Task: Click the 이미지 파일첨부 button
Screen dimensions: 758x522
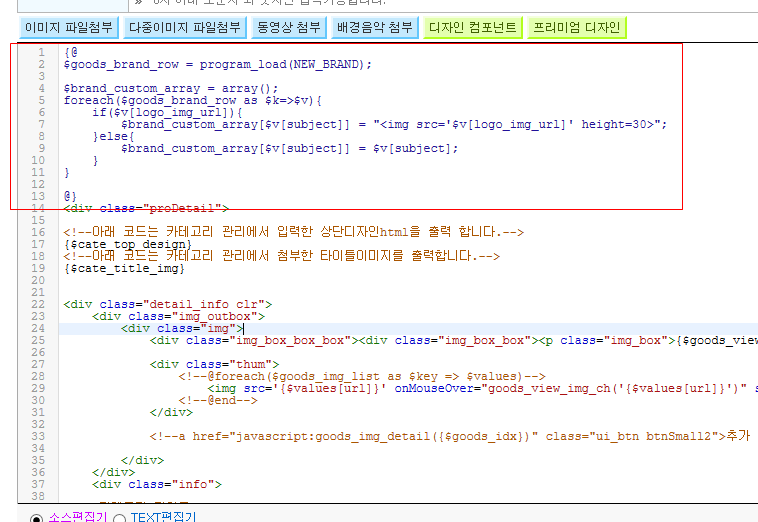Action: (x=69, y=28)
